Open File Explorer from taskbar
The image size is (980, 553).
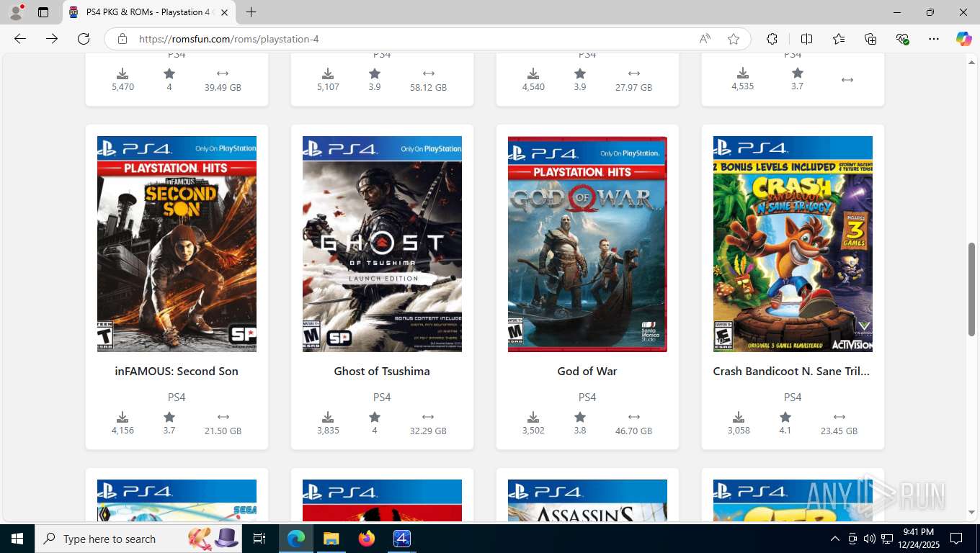(331, 539)
